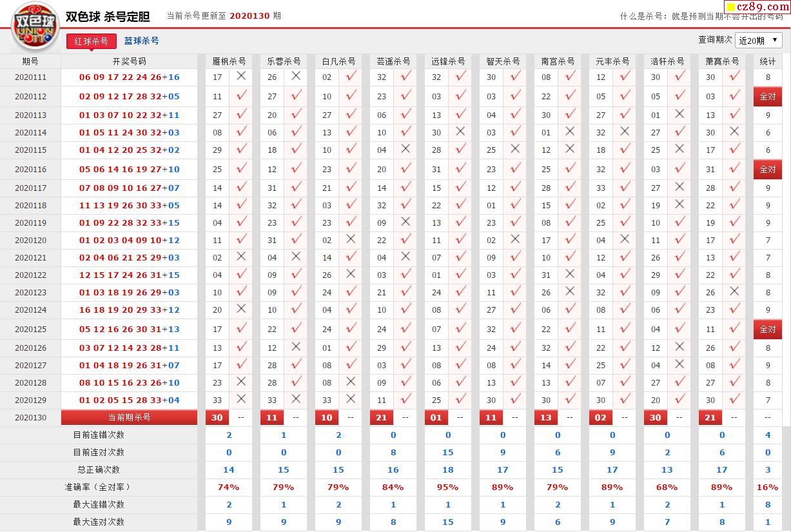Click the 全对 badge in row 2020112
Screen dimensions: 791x532
point(767,96)
